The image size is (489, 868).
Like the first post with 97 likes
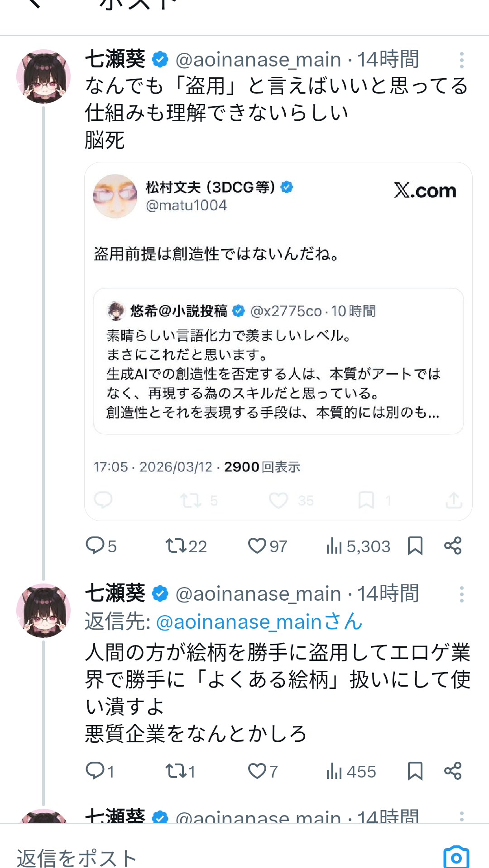click(x=257, y=545)
